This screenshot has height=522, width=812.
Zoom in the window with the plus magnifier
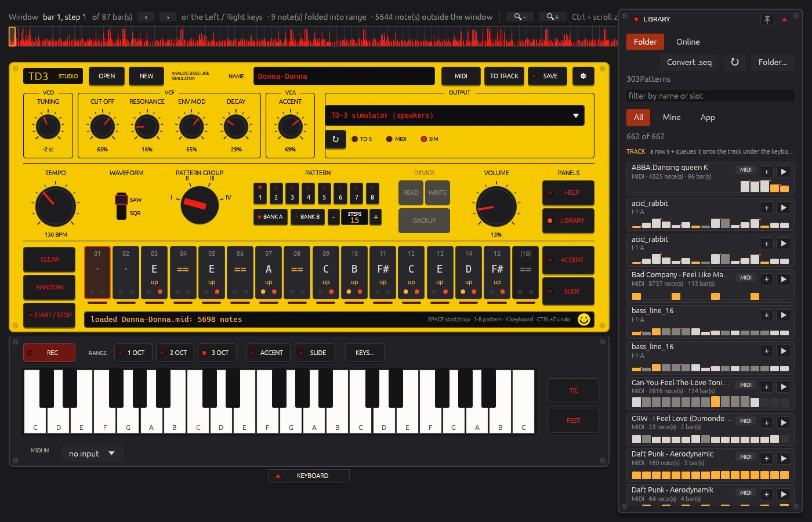pyautogui.click(x=553, y=17)
